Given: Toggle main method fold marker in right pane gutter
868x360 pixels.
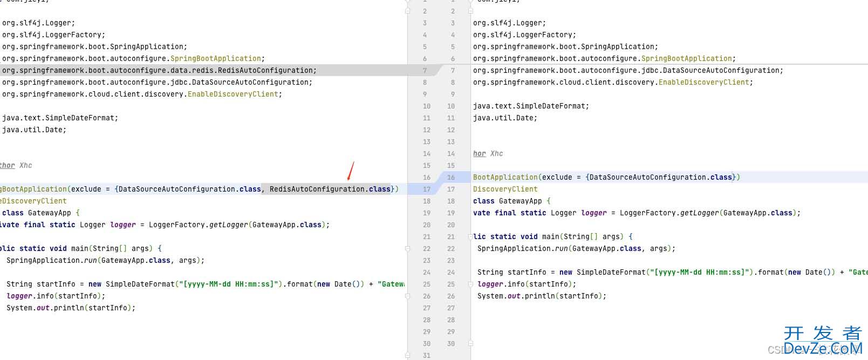Looking at the screenshot, I should 470,236.
